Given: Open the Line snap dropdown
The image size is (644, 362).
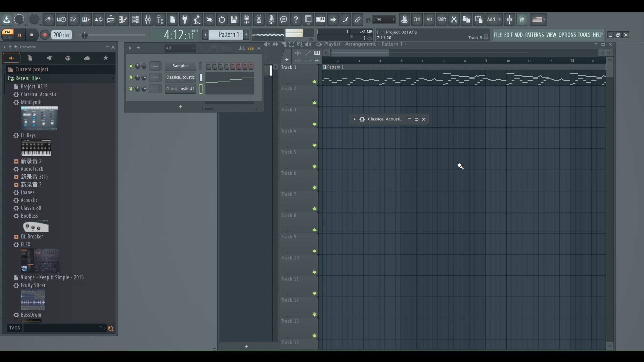Looking at the screenshot, I should tap(384, 19).
